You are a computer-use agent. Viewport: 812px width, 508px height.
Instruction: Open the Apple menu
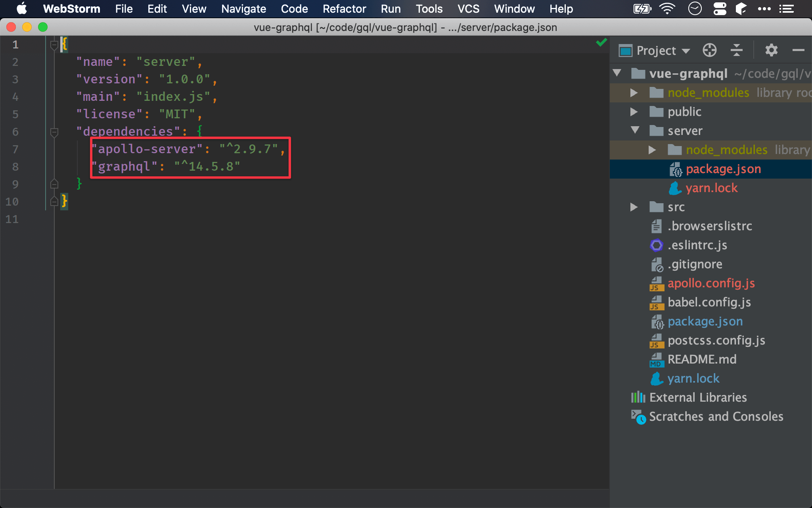(x=22, y=8)
